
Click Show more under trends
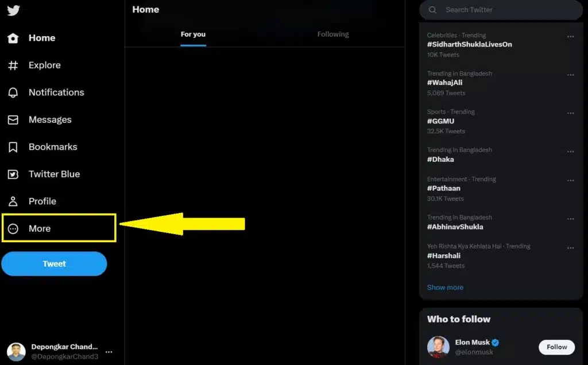445,288
